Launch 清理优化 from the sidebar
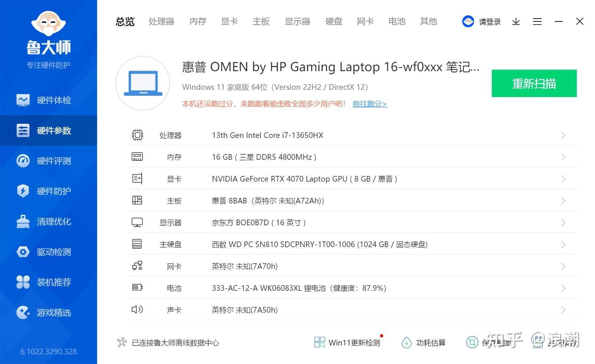595x364 pixels. (49, 221)
